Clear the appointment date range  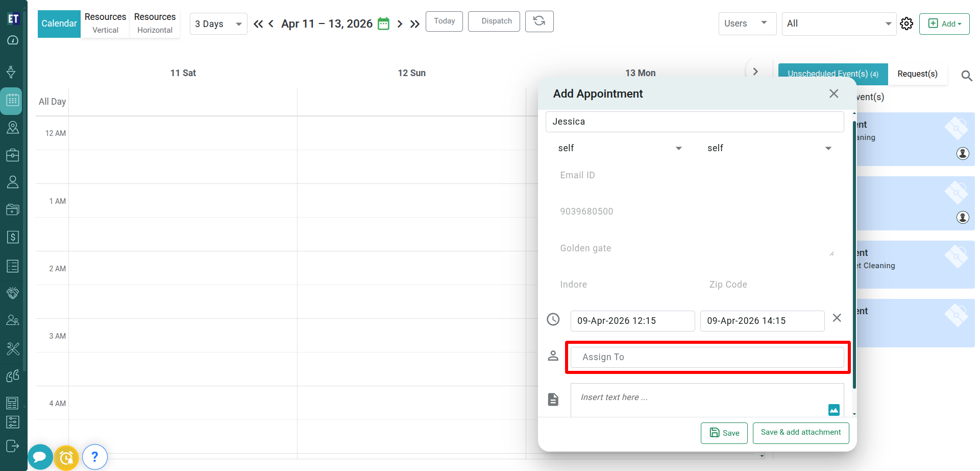coord(837,318)
